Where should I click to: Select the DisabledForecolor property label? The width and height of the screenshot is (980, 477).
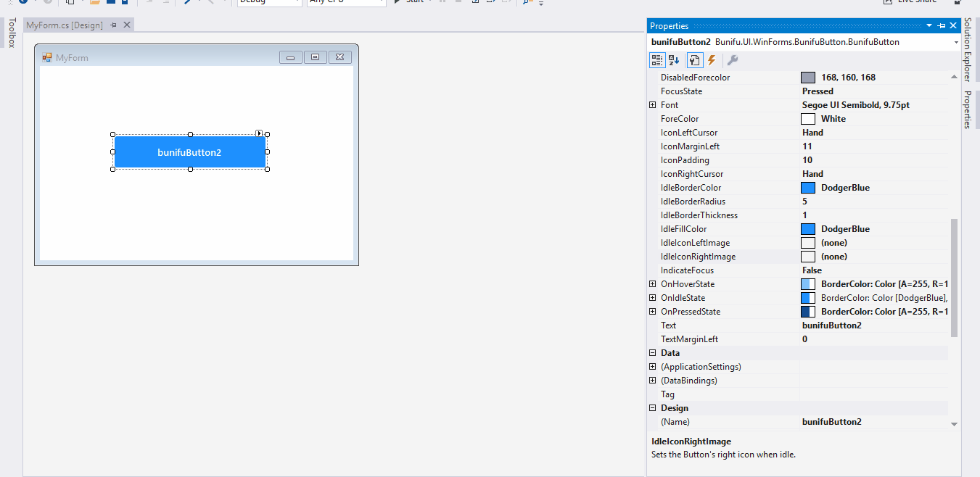coord(695,78)
